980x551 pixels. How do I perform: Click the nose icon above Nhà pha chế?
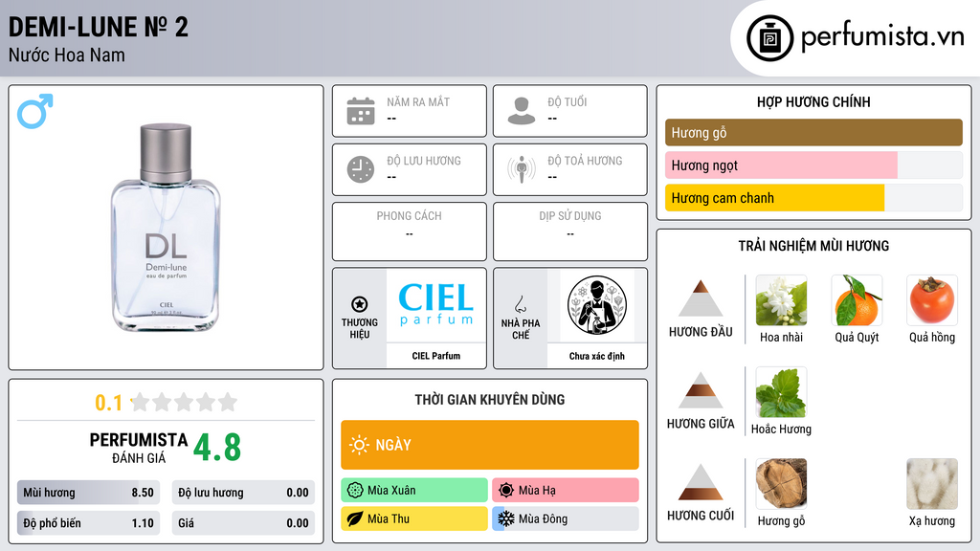(x=520, y=304)
